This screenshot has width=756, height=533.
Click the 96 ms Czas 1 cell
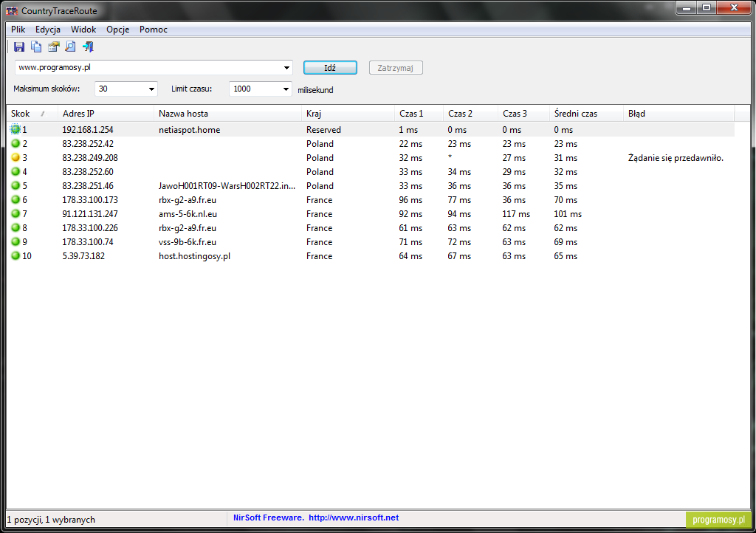(410, 199)
